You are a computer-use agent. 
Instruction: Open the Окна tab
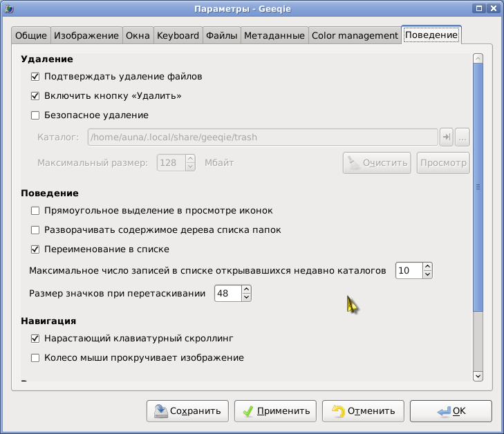[x=138, y=35]
